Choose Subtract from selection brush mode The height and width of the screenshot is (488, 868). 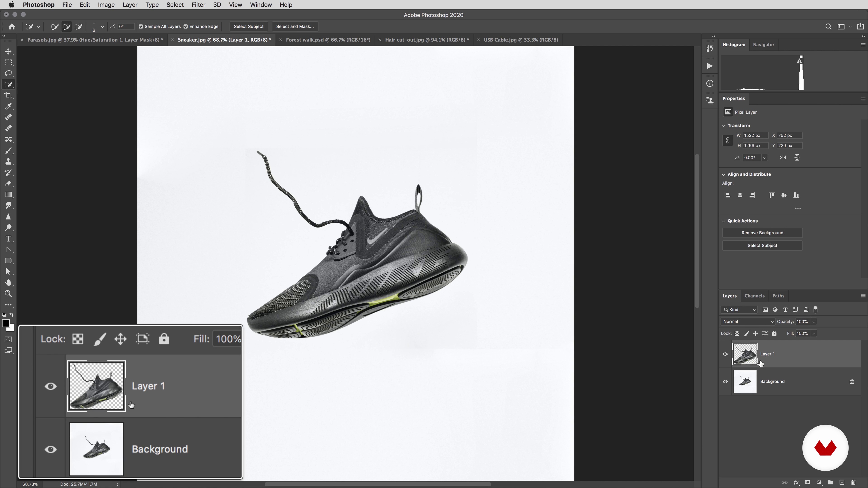click(79, 26)
